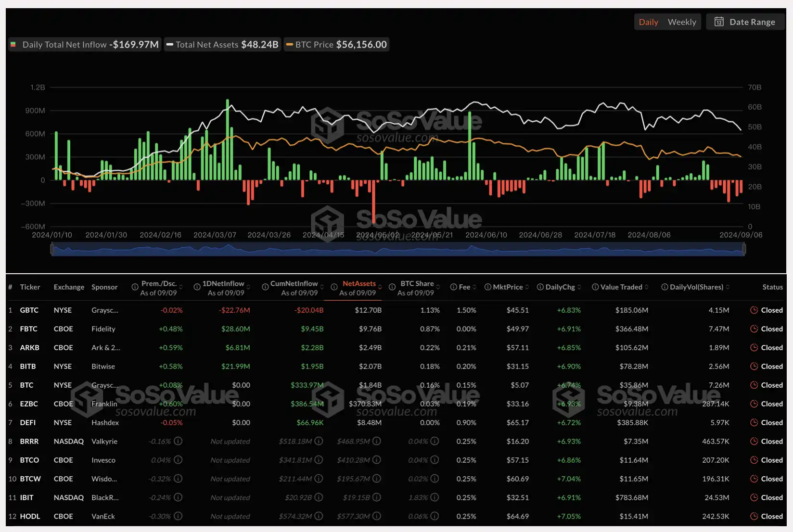
Task: Click the calendar icon in Date Range
Action: [719, 22]
